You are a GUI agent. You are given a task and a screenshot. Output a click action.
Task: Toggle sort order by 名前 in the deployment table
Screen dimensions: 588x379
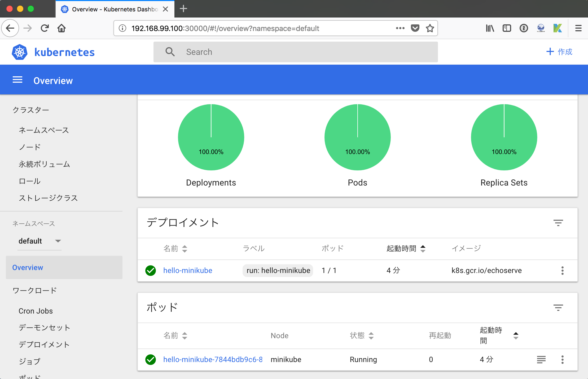pyautogui.click(x=185, y=249)
